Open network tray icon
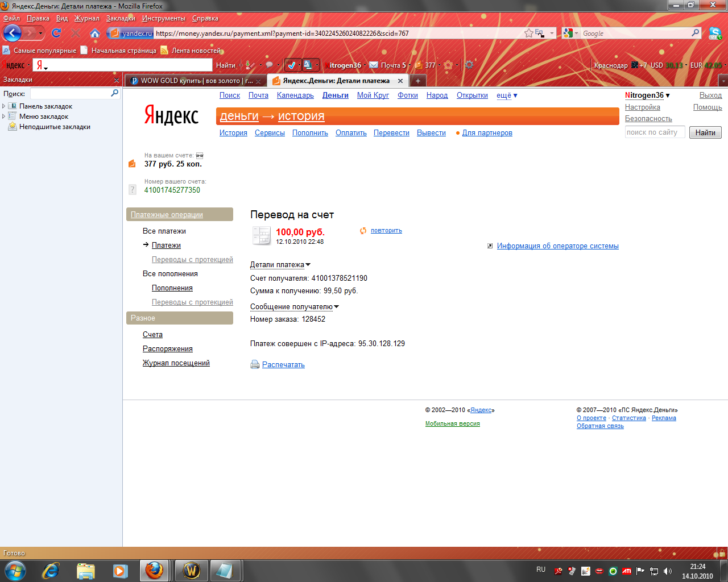The width and height of the screenshot is (728, 582). [654, 571]
